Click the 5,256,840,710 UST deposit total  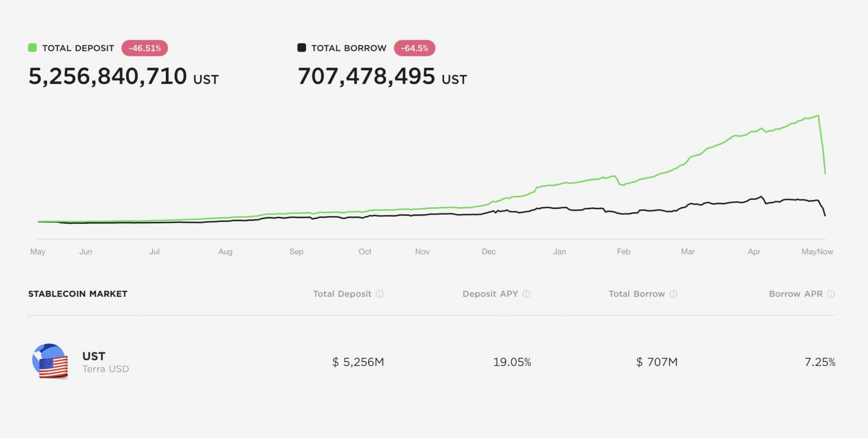click(x=123, y=76)
